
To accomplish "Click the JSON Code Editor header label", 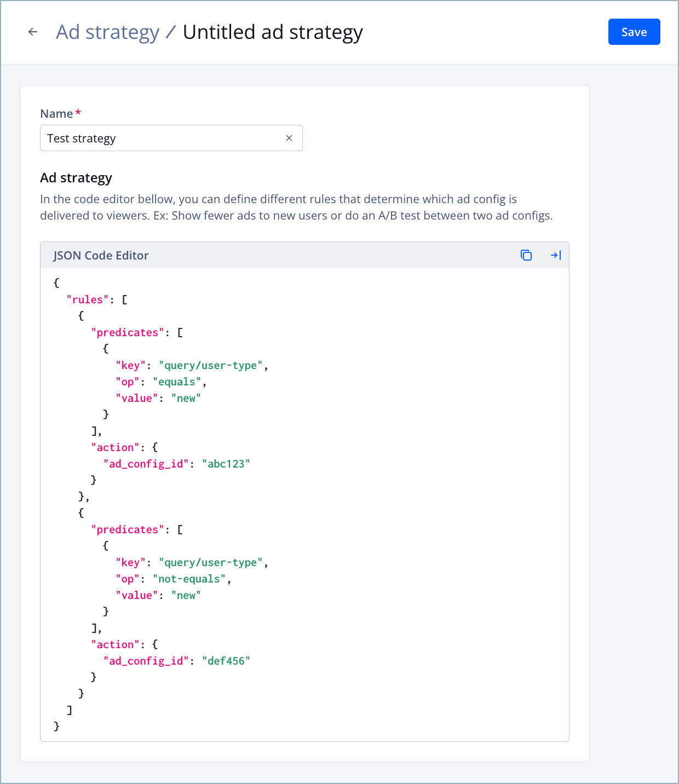I will (x=101, y=255).
